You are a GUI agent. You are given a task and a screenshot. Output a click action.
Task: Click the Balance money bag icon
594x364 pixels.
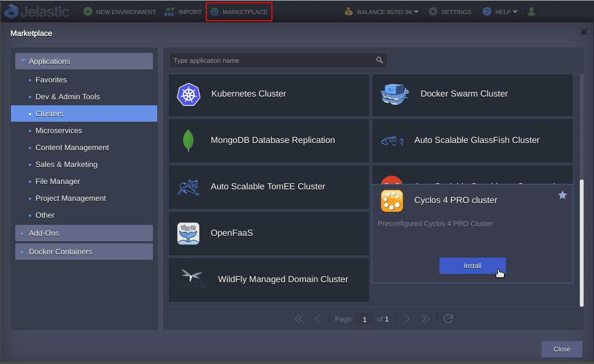coord(348,12)
